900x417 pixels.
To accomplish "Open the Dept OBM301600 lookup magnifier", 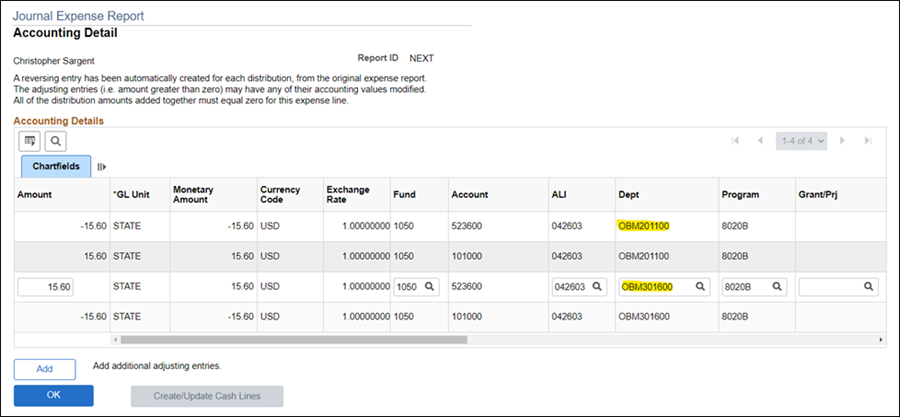I will point(700,286).
